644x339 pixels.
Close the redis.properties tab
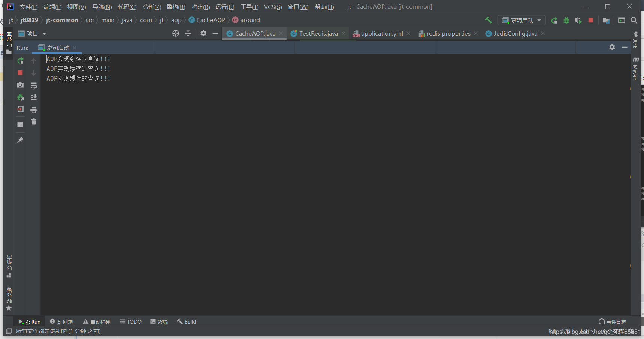[x=476, y=33]
